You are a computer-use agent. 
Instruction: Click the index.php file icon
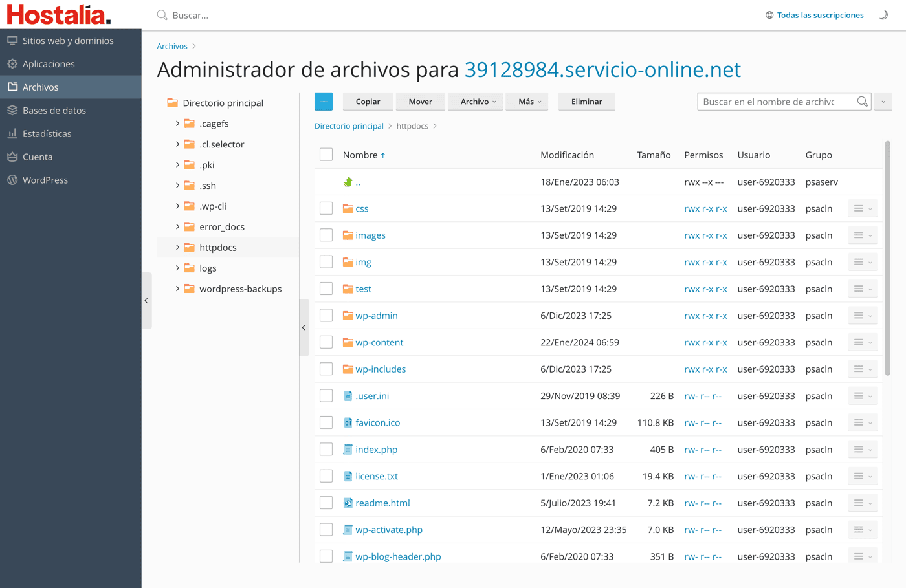pos(348,450)
